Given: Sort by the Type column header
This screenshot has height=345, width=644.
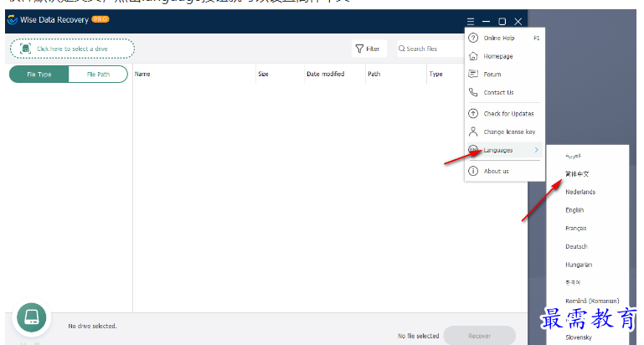Looking at the screenshot, I should coord(435,74).
